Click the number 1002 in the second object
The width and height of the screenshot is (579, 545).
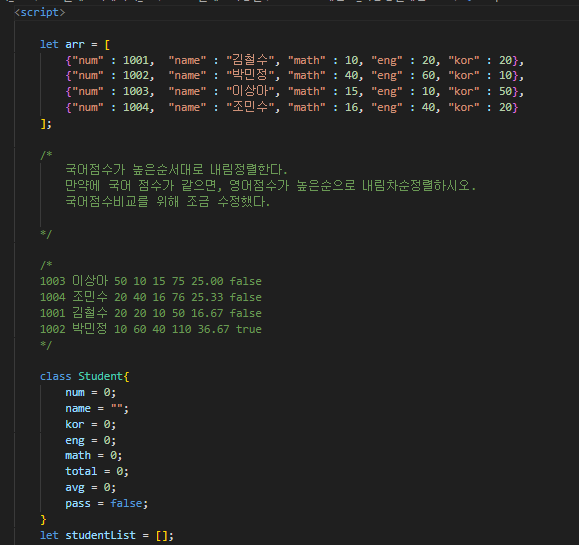(136, 76)
